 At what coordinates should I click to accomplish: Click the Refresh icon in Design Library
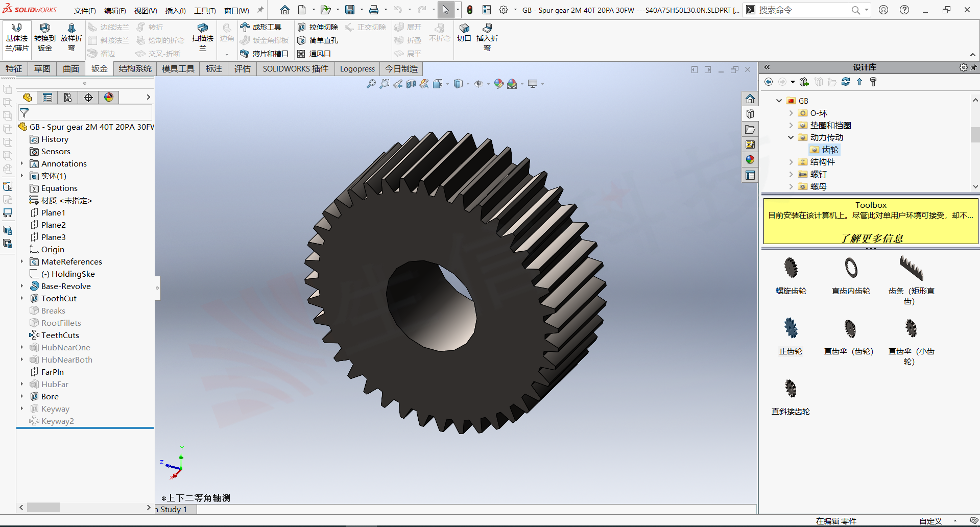point(846,82)
